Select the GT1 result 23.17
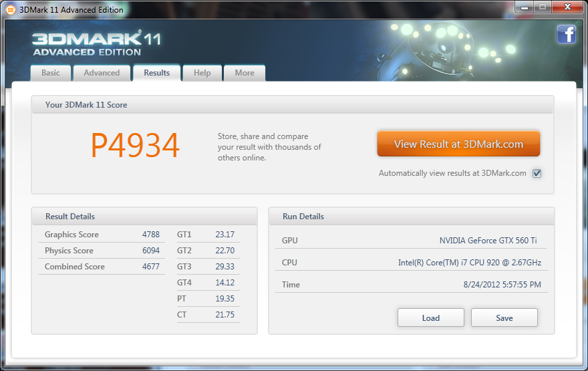The image size is (588, 371). [x=225, y=235]
